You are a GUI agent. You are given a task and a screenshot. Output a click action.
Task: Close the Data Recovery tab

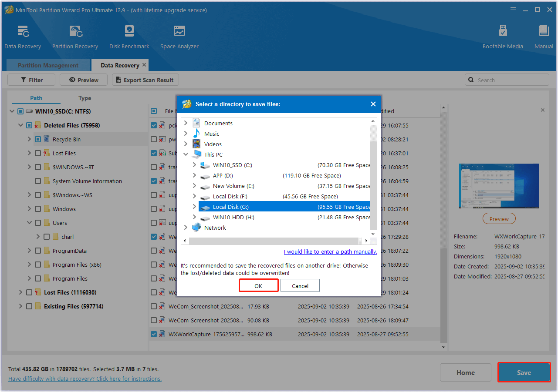click(x=144, y=65)
